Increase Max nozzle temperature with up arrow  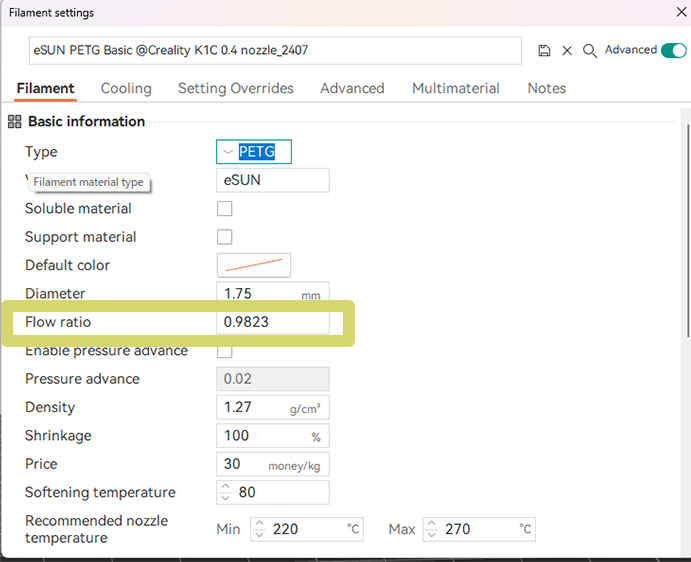tap(431, 524)
